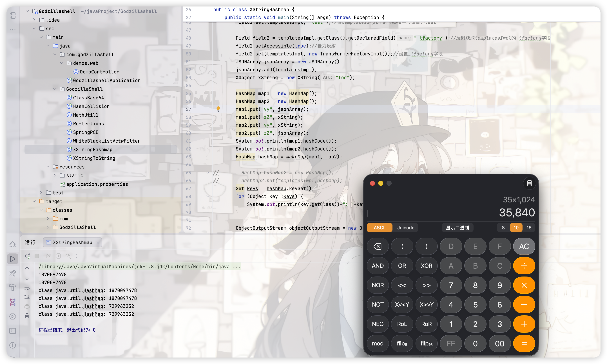Open the pink DNA-shaped plugin tool window

[12, 302]
